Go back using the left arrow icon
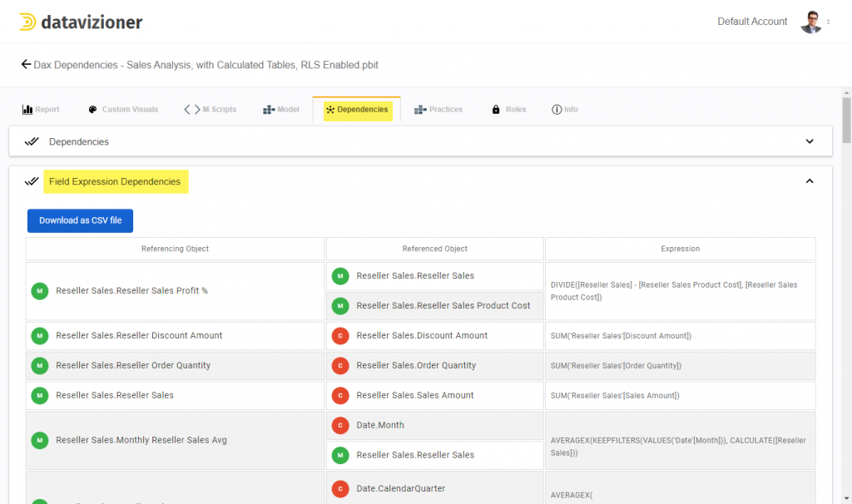The image size is (852, 504). tap(26, 64)
